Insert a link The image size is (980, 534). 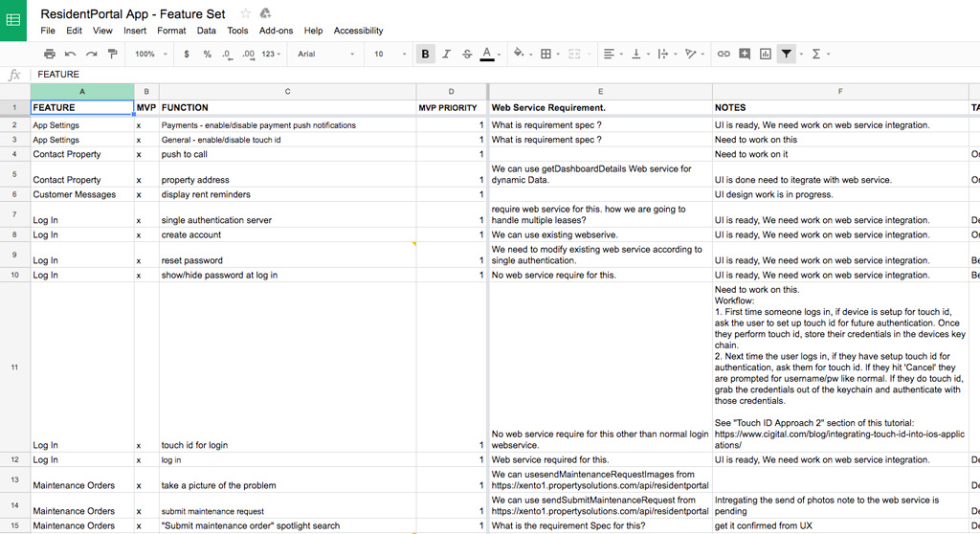click(x=724, y=54)
